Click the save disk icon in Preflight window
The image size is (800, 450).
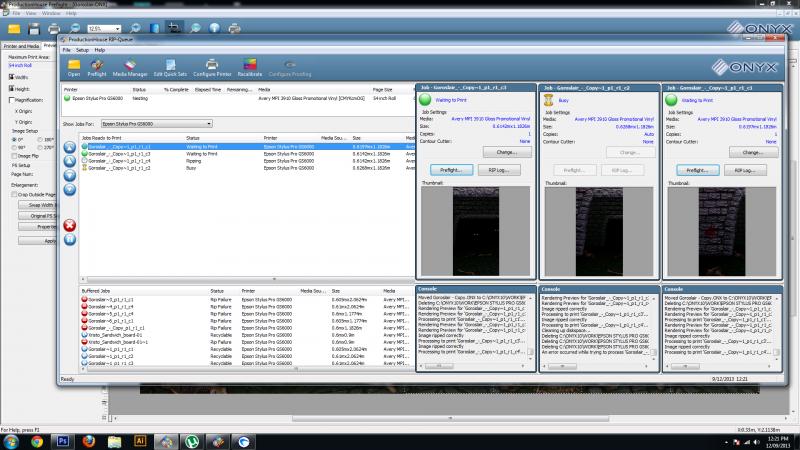point(34,29)
